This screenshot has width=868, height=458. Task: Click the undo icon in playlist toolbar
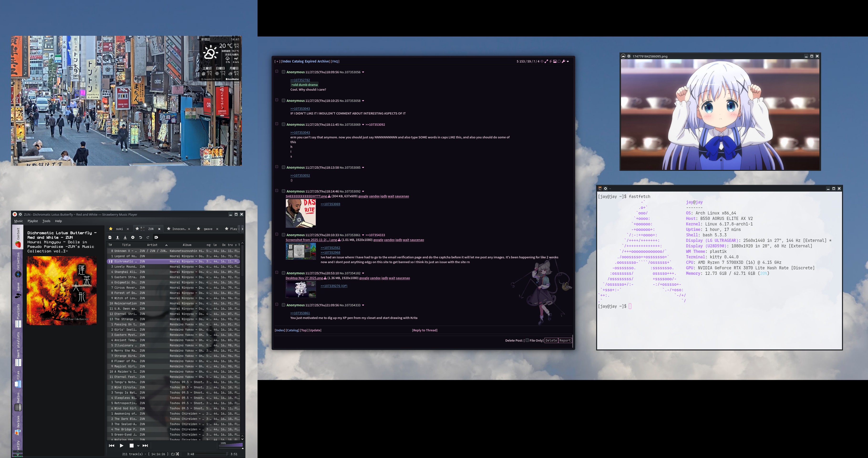(x=140, y=238)
